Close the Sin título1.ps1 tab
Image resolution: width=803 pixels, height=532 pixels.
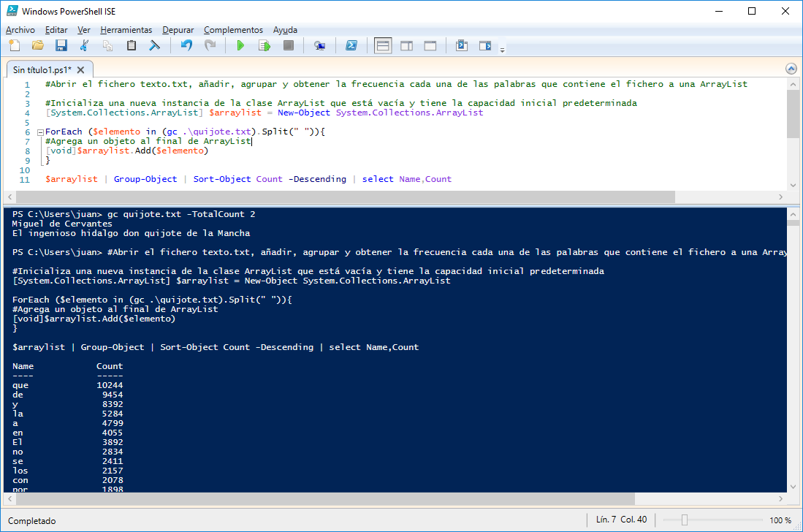(x=81, y=70)
